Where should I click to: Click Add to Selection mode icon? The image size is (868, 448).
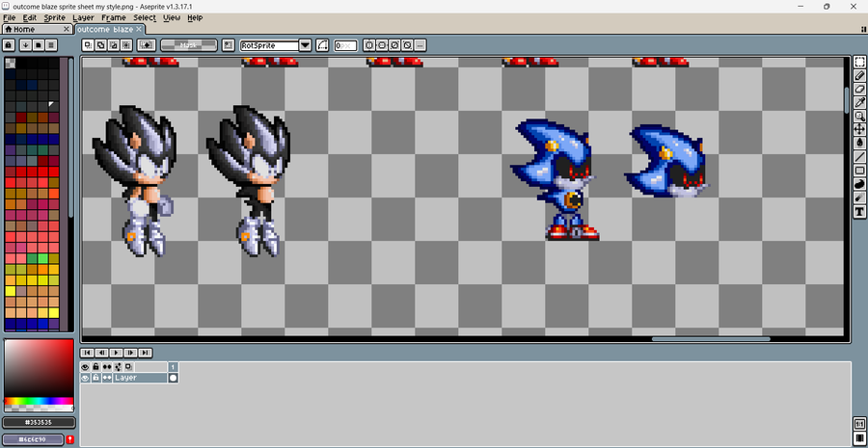pyautogui.click(x=100, y=45)
